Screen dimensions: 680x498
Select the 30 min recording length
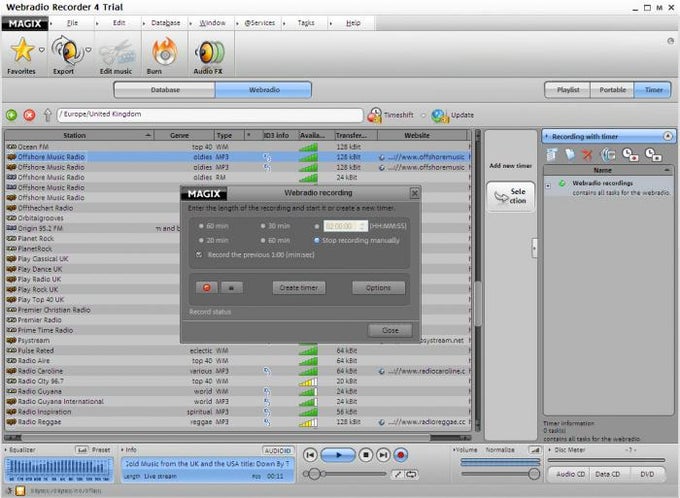263,226
